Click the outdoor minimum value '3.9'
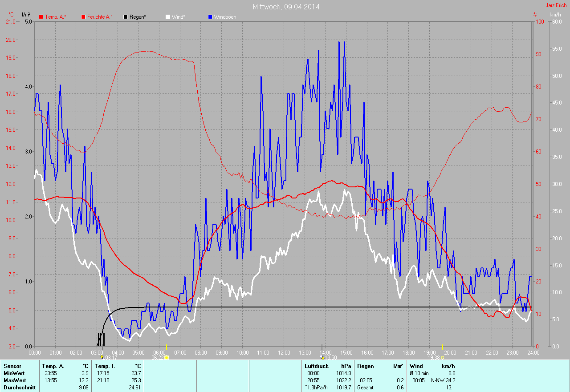Screen dimensions: 570x392 [85, 373]
